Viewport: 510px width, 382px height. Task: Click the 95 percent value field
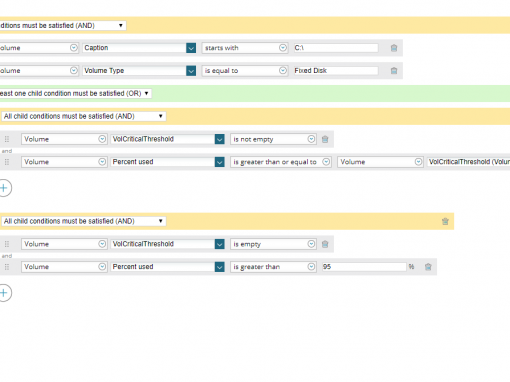point(364,267)
